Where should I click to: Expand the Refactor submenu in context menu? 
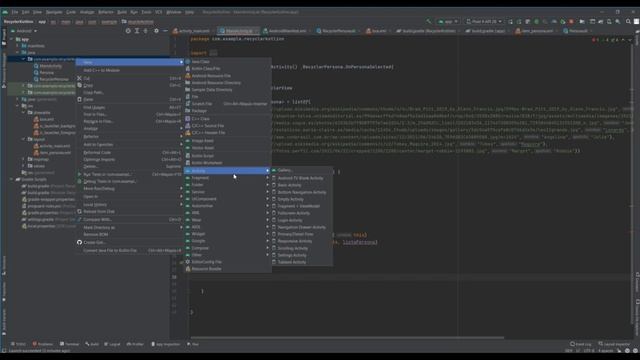(130, 136)
